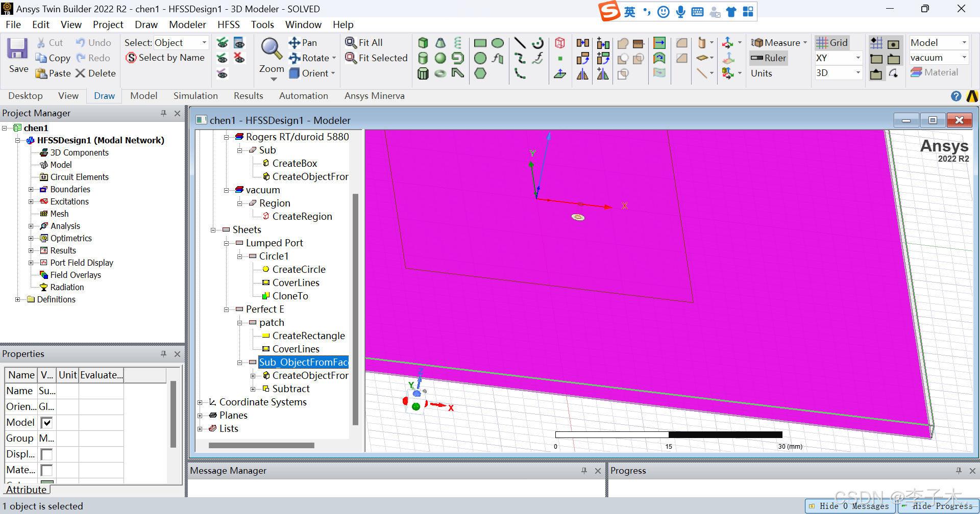Expand the Definitions node in Project Manager
This screenshot has width=980, height=514.
pos(18,300)
